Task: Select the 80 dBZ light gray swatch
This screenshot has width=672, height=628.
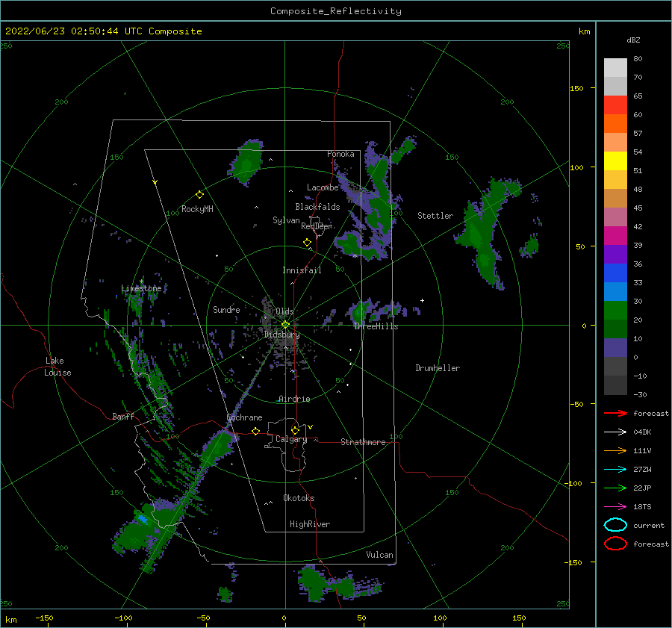Action: click(x=615, y=67)
